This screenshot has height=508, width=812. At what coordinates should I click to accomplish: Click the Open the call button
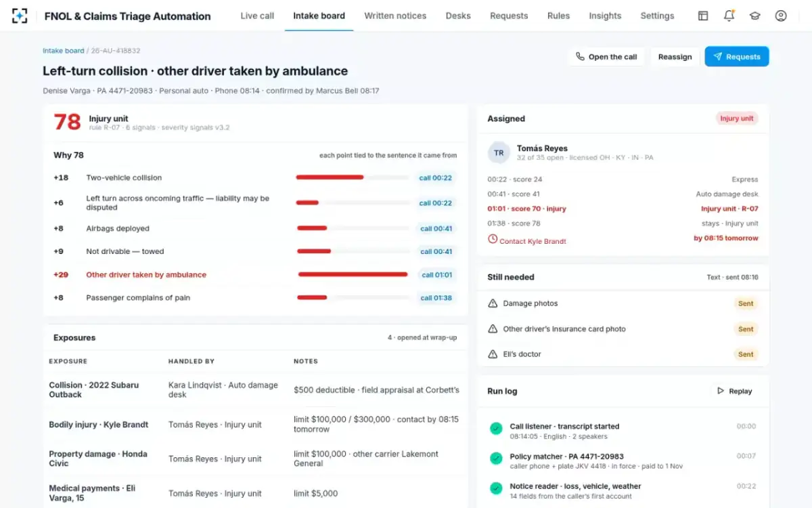(x=606, y=57)
